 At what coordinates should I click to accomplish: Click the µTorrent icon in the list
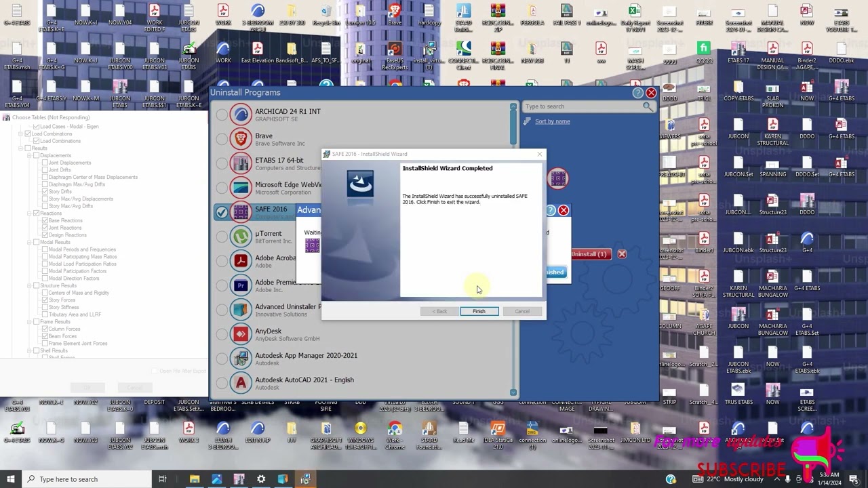pos(241,236)
